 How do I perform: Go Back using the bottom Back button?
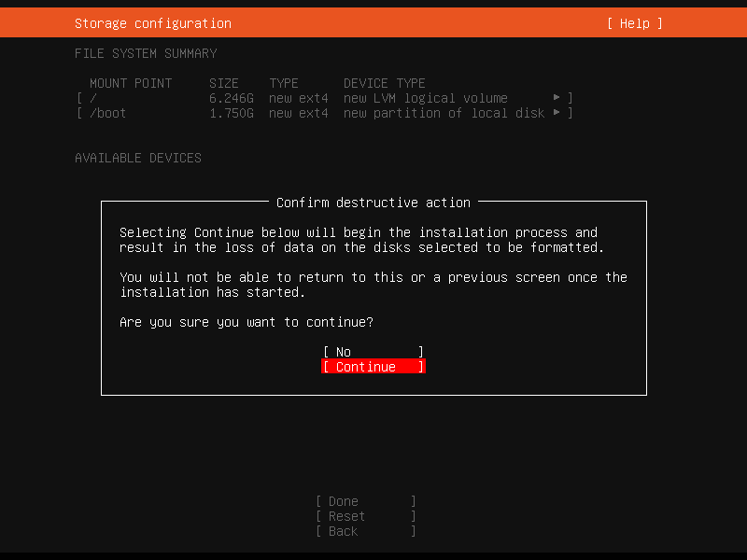pos(365,531)
